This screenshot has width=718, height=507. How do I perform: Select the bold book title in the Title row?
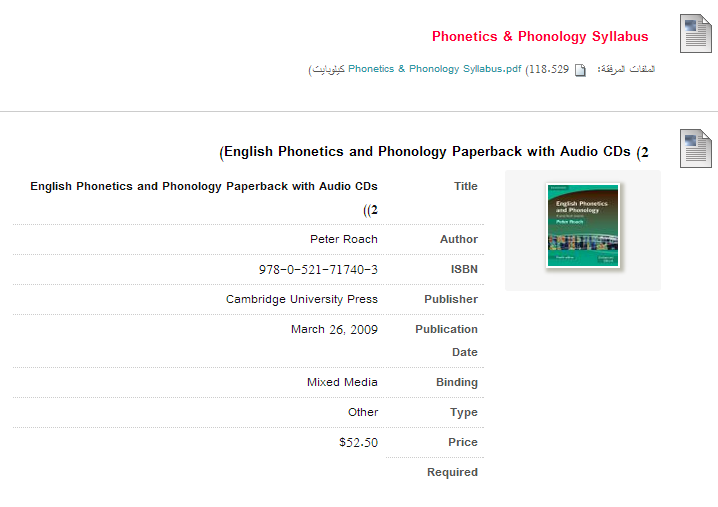coord(204,198)
